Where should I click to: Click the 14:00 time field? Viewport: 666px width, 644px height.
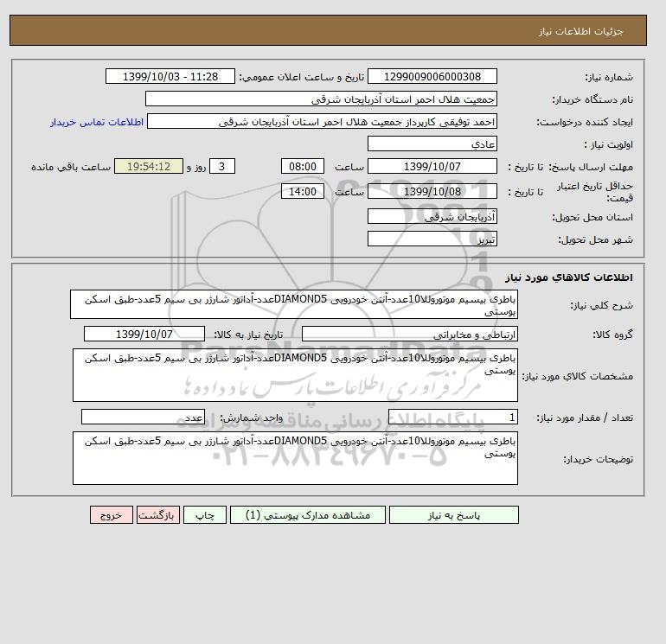[x=303, y=191]
